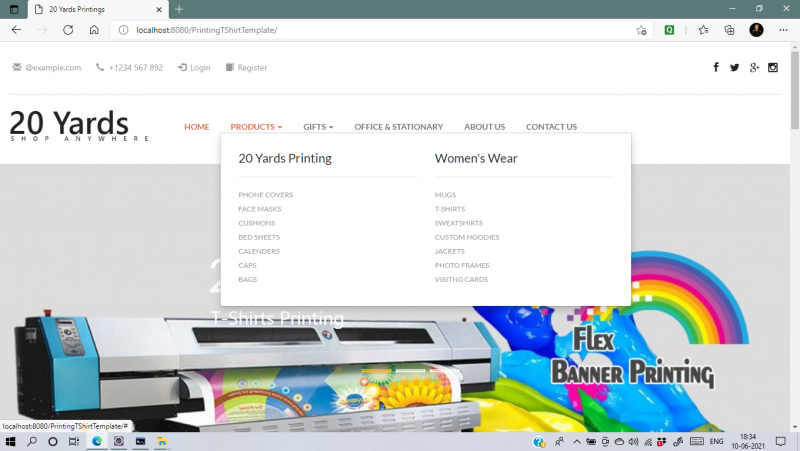Screen dimensions: 800x451
Task: Select Face Masks from dropdown
Action: pyautogui.click(x=259, y=209)
